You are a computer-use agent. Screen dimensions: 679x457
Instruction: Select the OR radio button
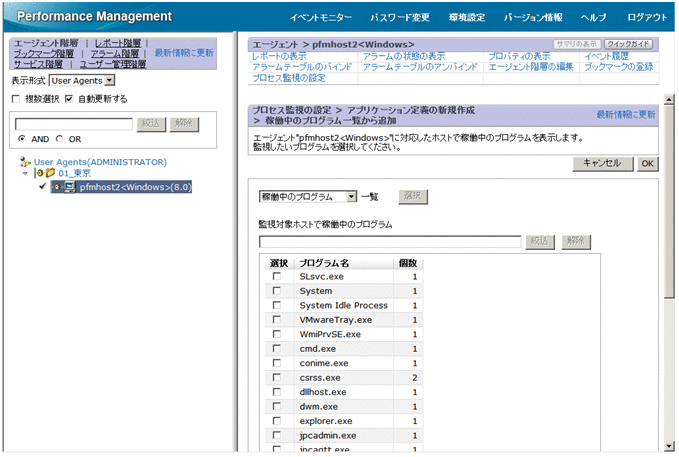pos(59,139)
